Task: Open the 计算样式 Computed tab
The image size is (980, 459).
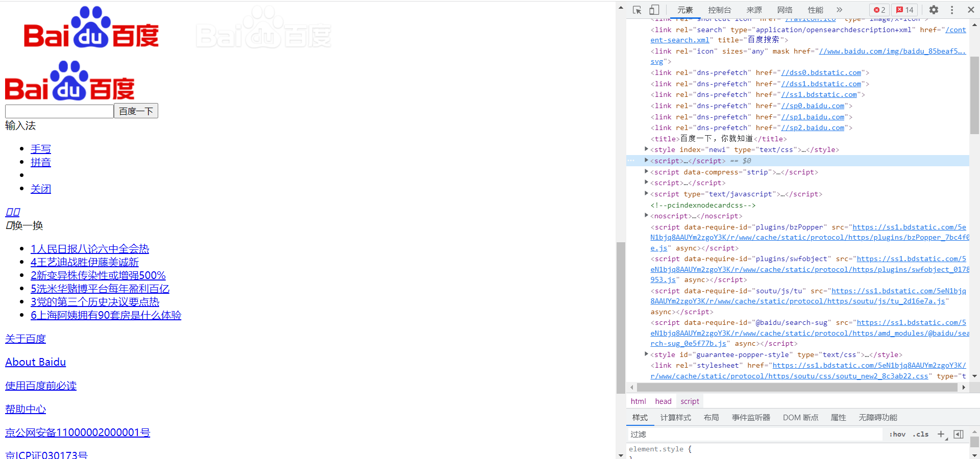Action: click(676, 417)
